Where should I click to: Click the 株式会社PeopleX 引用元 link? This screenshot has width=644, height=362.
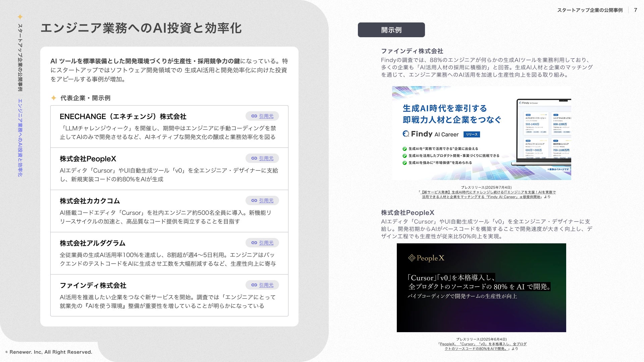pyautogui.click(x=266, y=158)
